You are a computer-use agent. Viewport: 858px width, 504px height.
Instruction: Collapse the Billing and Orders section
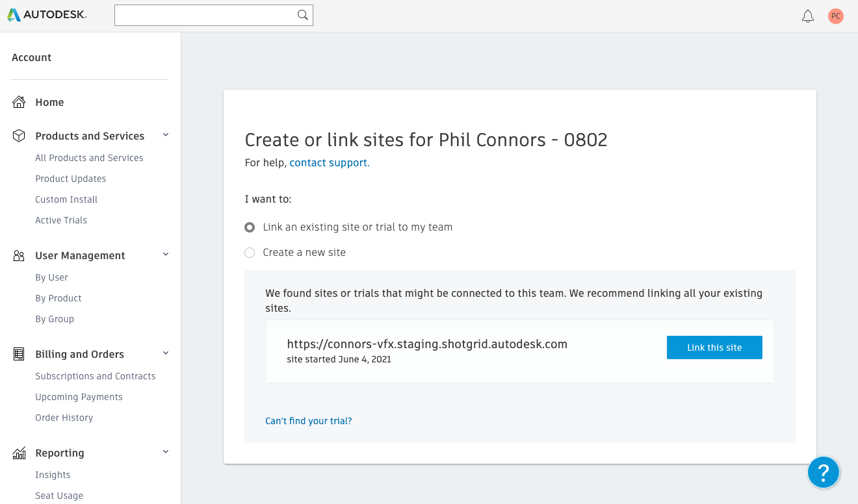coord(166,353)
